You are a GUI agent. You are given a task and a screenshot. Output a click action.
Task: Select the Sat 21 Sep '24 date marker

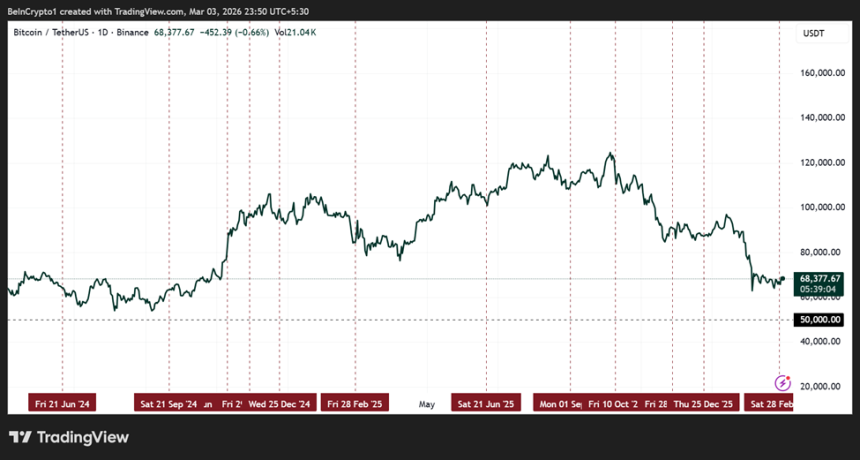(x=168, y=404)
